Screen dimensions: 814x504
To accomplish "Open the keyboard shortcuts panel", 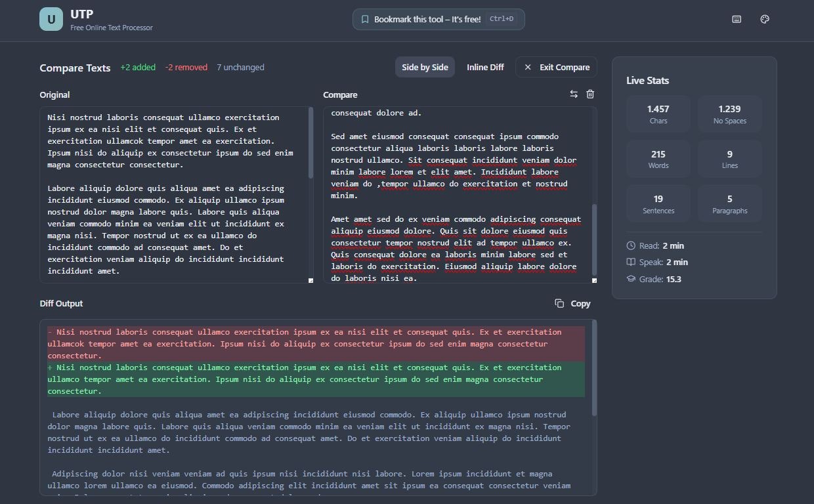I will tap(735, 19).
